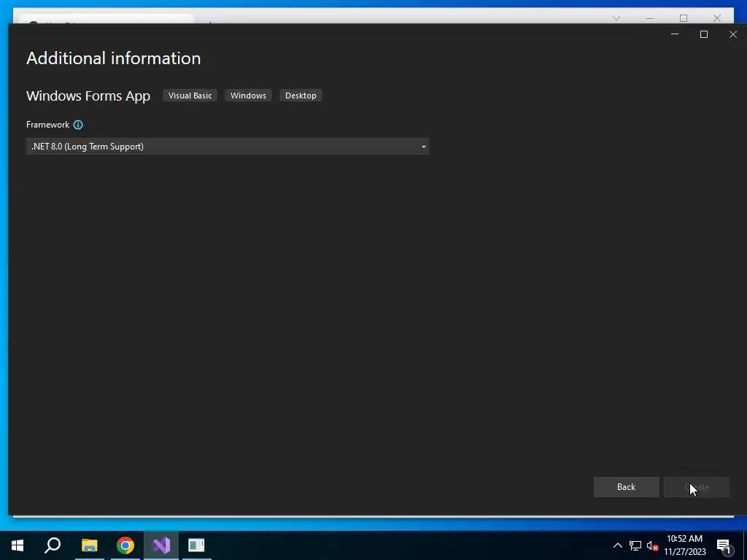The height and width of the screenshot is (560, 747).
Task: Show hidden system tray icons
Action: click(617, 545)
